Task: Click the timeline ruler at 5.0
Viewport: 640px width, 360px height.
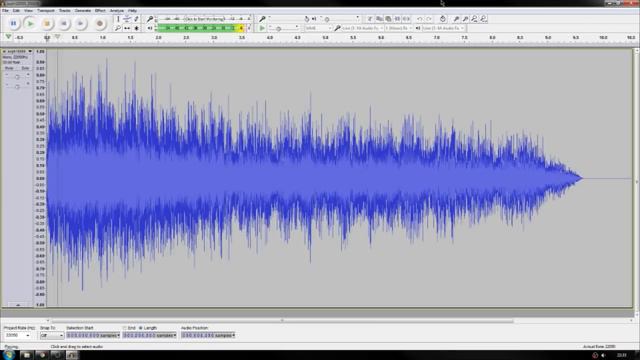Action: [x=325, y=38]
